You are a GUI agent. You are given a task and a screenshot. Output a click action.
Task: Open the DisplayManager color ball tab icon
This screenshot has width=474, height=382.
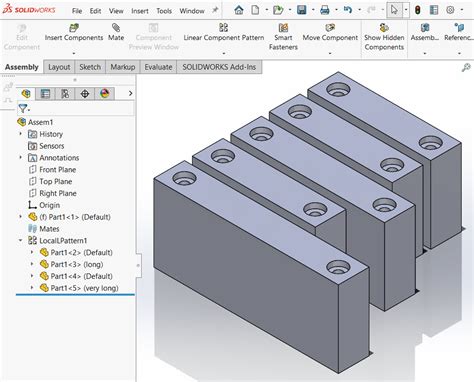pyautogui.click(x=104, y=94)
